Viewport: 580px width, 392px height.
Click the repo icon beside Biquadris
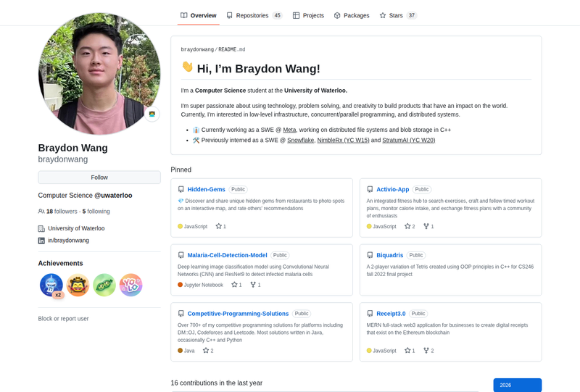click(x=370, y=255)
